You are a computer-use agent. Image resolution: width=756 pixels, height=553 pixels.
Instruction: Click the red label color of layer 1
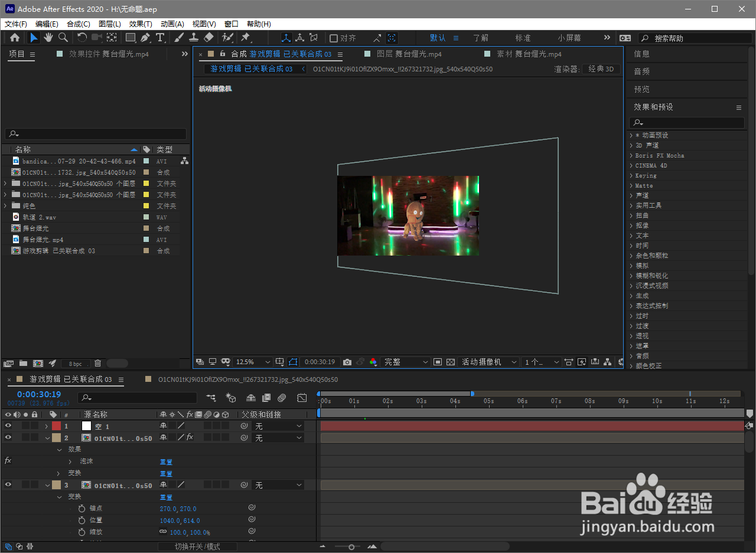click(56, 426)
